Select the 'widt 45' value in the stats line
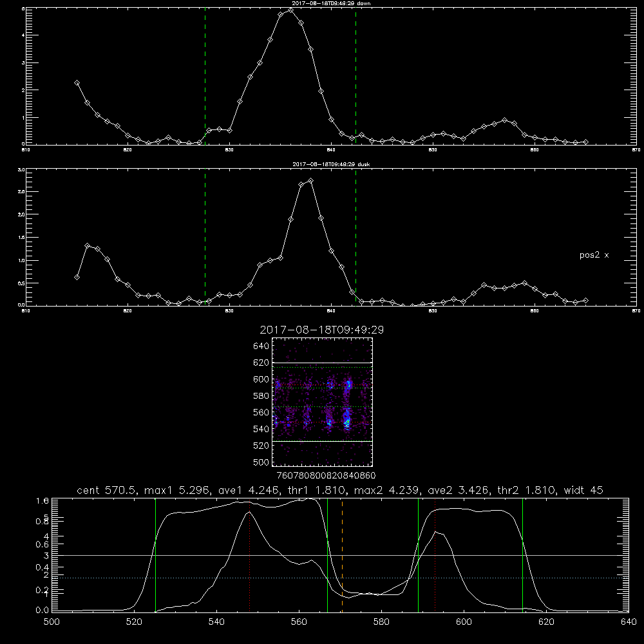The image size is (644, 644). (x=583, y=490)
